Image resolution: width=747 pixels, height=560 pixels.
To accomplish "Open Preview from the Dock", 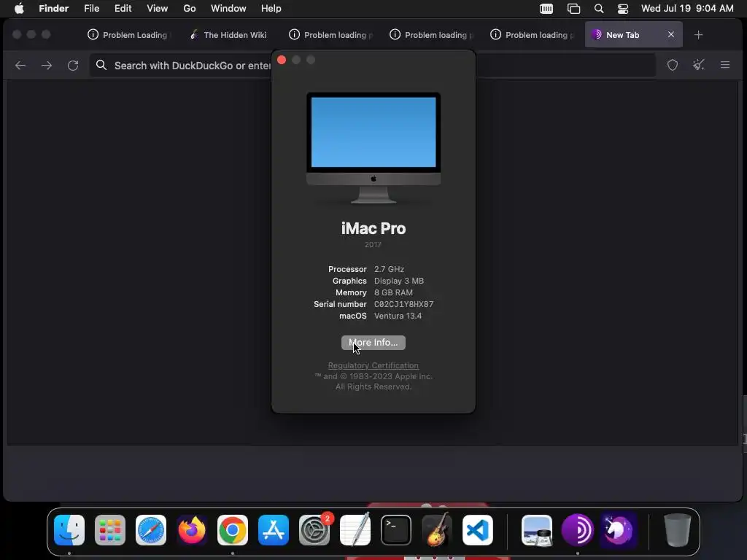I will tap(537, 530).
